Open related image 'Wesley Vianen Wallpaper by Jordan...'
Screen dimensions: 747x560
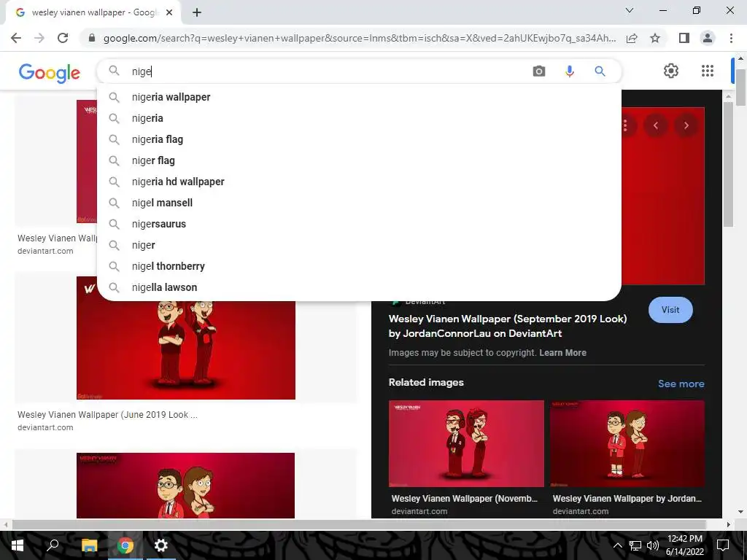click(627, 444)
